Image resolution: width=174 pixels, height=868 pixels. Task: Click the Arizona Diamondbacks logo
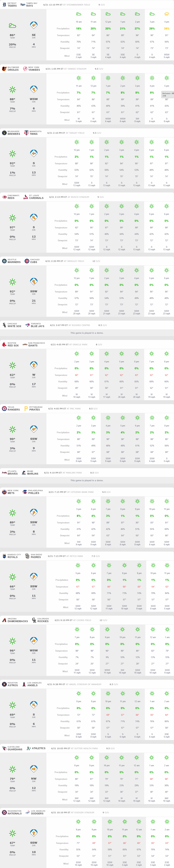(4, 620)
